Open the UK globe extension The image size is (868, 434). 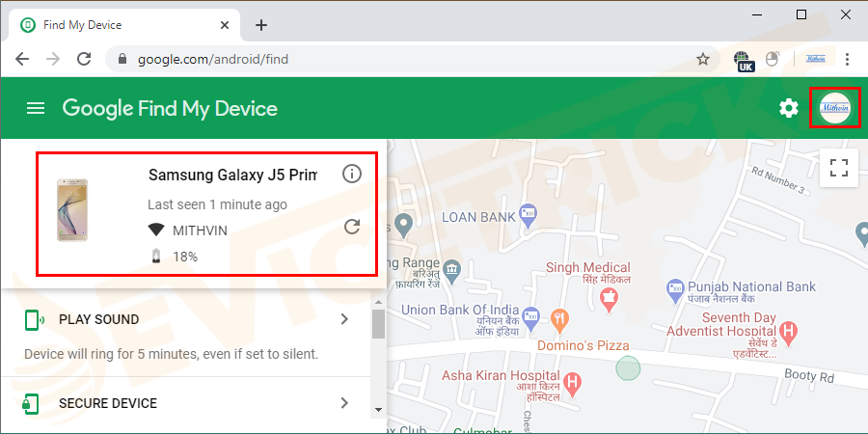click(x=744, y=61)
